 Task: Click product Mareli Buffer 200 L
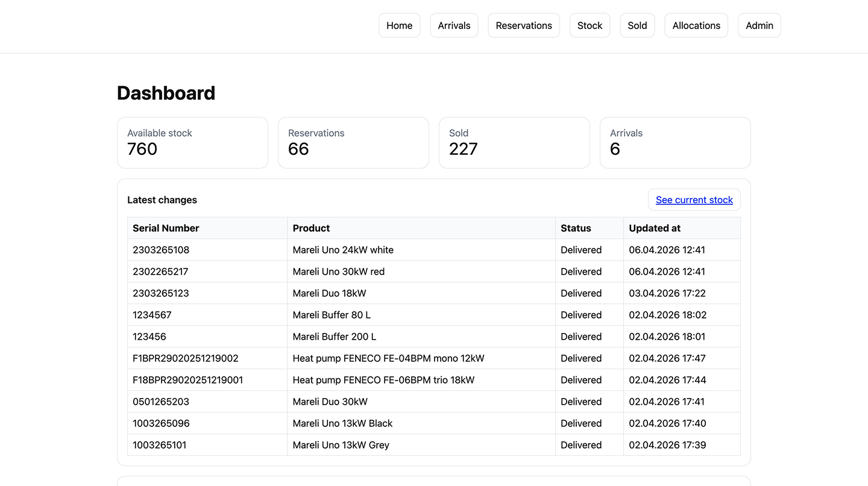point(335,337)
